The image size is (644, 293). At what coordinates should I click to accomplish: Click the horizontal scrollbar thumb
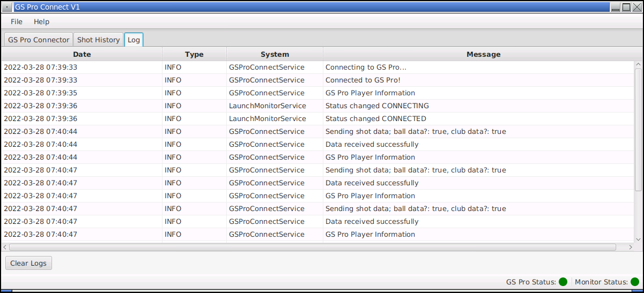(x=313, y=247)
